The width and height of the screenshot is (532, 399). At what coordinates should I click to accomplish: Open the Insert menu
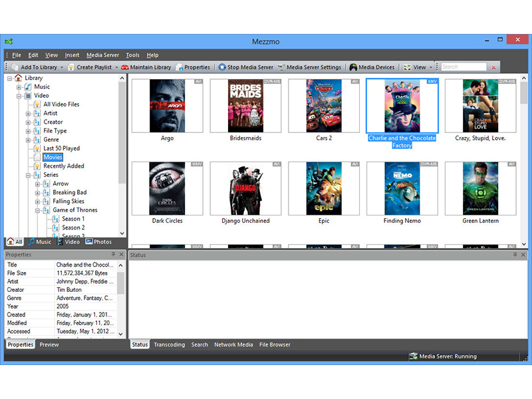pyautogui.click(x=72, y=55)
